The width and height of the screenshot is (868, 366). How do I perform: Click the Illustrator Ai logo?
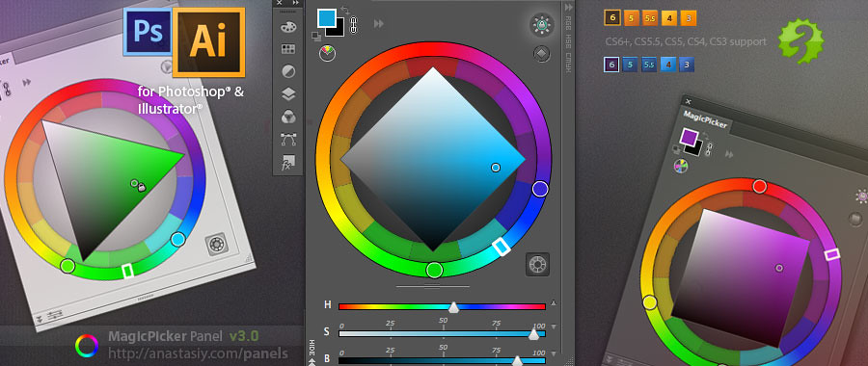click(x=208, y=42)
